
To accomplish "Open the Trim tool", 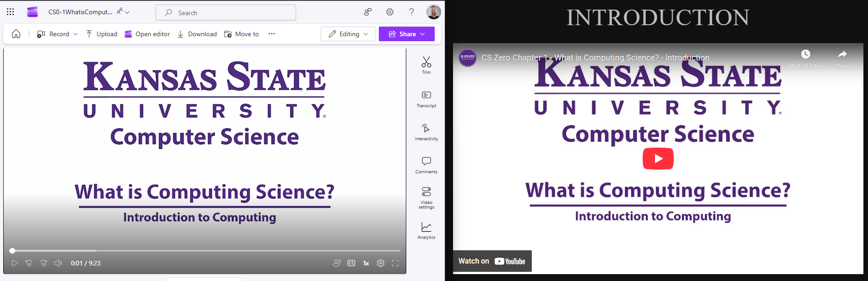I will (x=426, y=65).
